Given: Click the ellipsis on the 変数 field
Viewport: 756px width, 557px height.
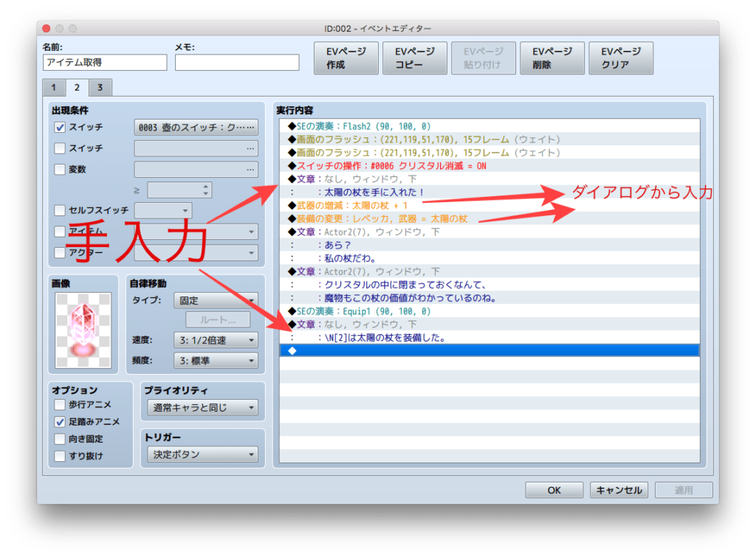Looking at the screenshot, I should (x=250, y=170).
